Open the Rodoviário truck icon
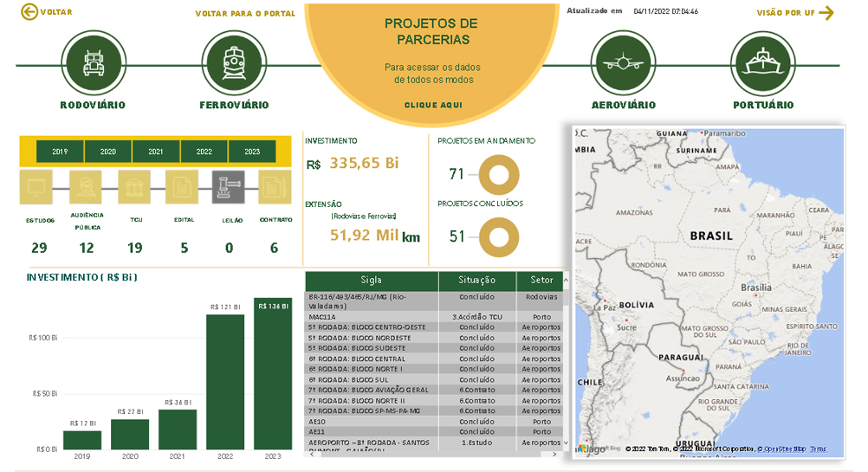The width and height of the screenshot is (868, 472). click(94, 63)
